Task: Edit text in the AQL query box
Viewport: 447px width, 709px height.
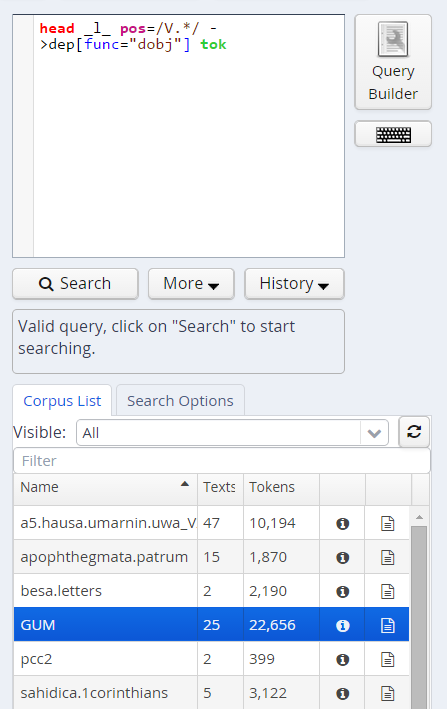Action: [188, 136]
